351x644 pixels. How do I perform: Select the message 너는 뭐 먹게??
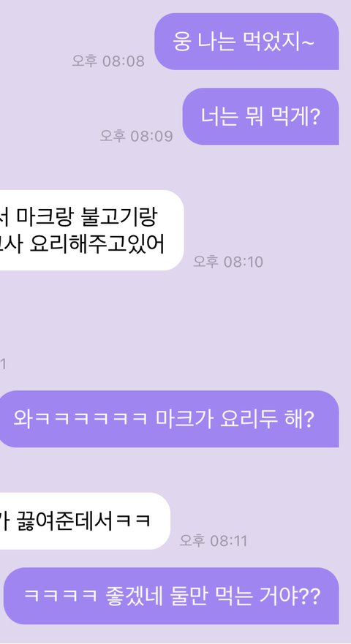coord(260,116)
